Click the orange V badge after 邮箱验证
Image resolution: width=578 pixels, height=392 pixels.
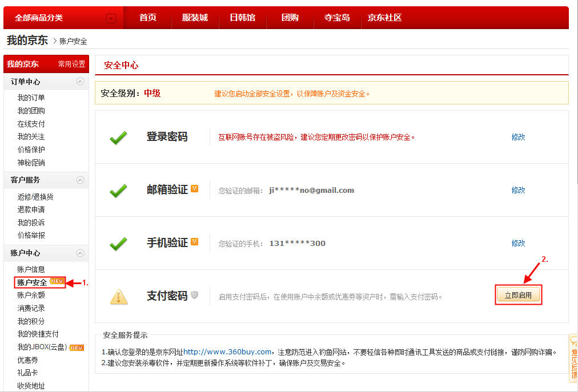pyautogui.click(x=195, y=189)
